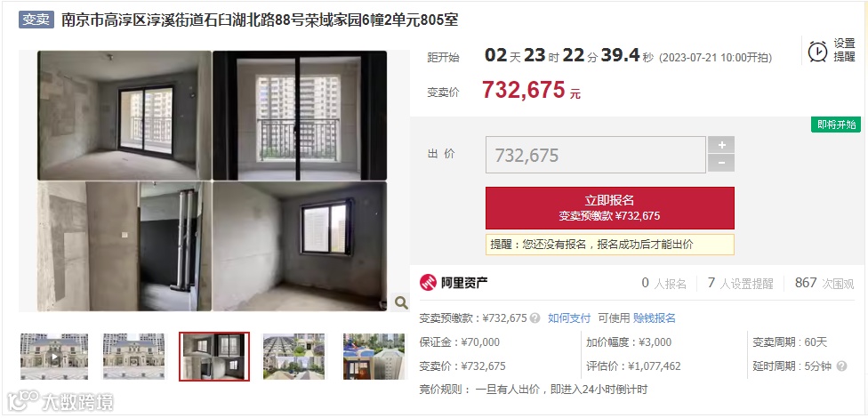Click the alarm clock reminder icon
Viewport: 868px width, 418px height.
(x=817, y=52)
